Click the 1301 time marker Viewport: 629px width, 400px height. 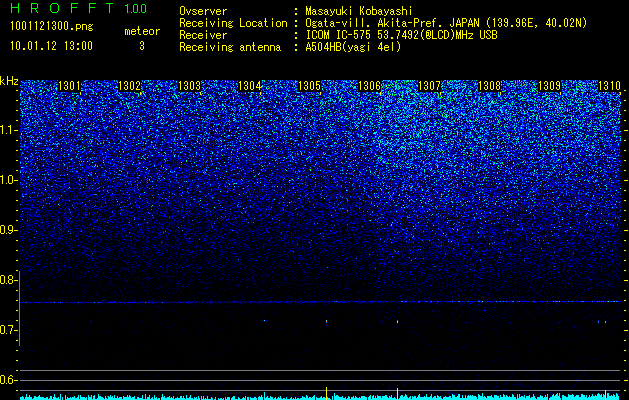(69, 86)
